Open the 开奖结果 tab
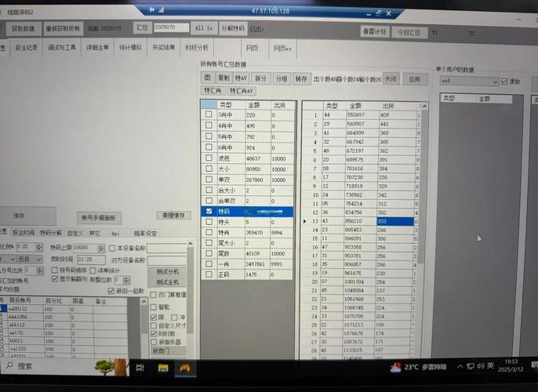Screen dimensions: 538x392 (x=164, y=48)
